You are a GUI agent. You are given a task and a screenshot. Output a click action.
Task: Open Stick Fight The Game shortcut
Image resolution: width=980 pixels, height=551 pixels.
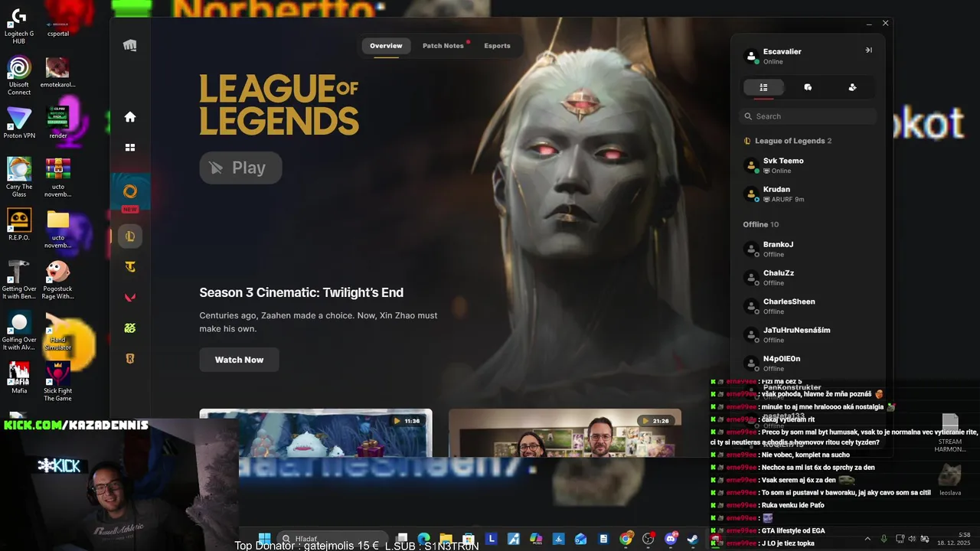[58, 382]
